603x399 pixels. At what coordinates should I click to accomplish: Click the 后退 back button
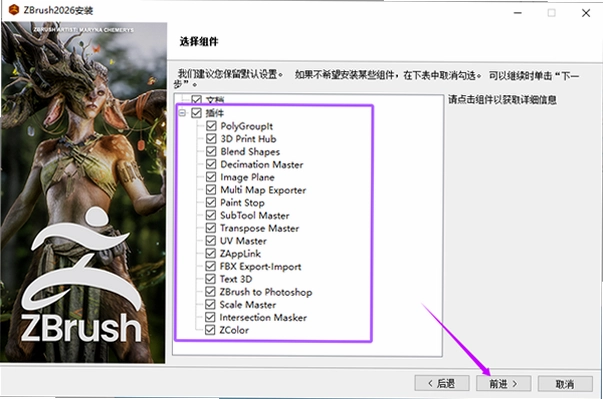click(x=442, y=383)
